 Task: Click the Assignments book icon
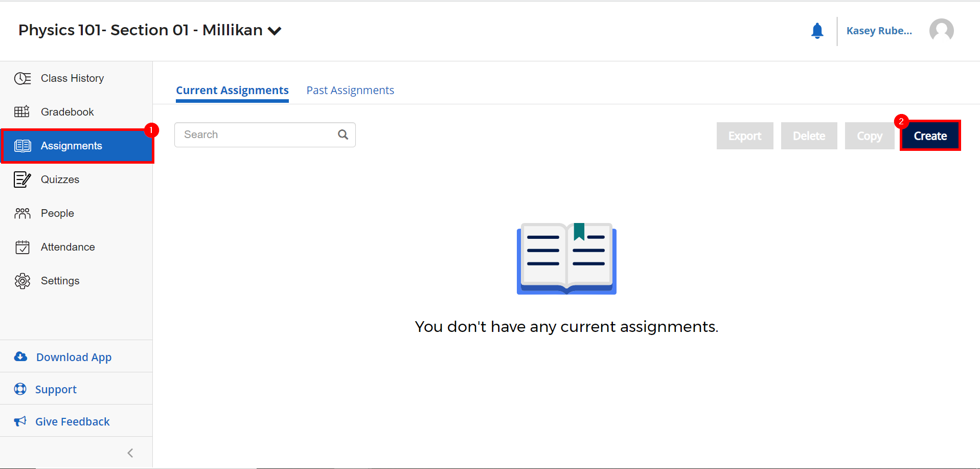click(22, 145)
